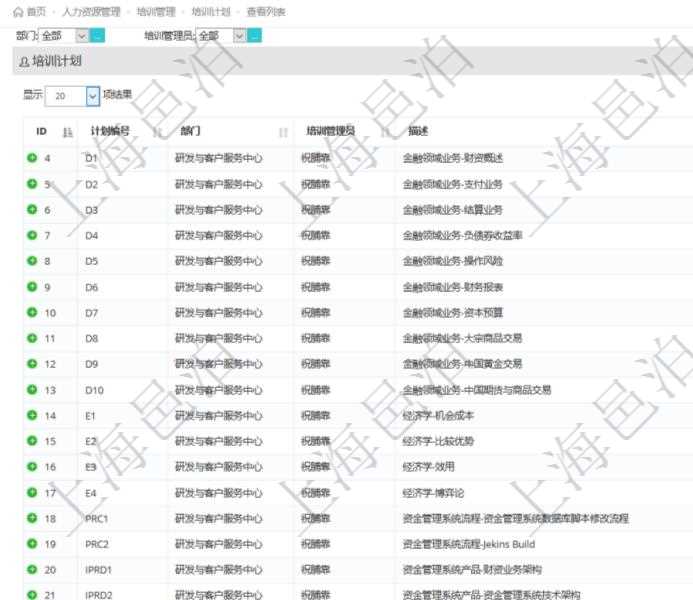Click description 金融领域业务-大宗商品交易
The width and height of the screenshot is (693, 600).
tap(462, 338)
